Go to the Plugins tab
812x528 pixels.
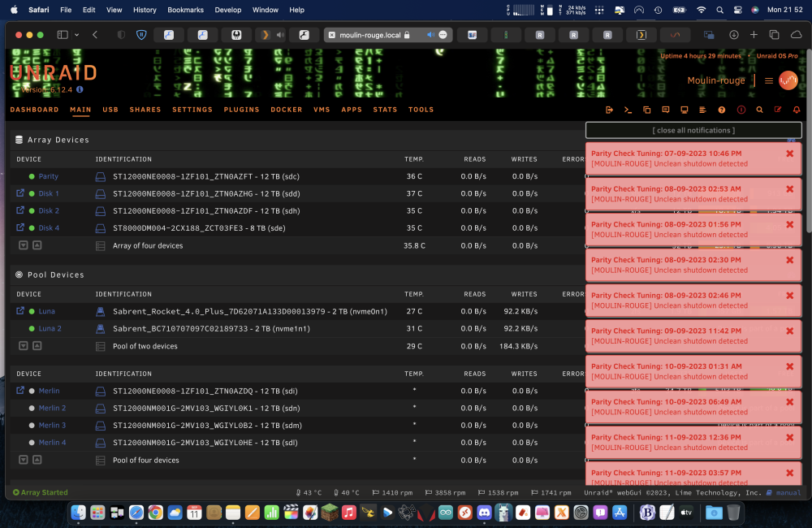[x=241, y=110]
